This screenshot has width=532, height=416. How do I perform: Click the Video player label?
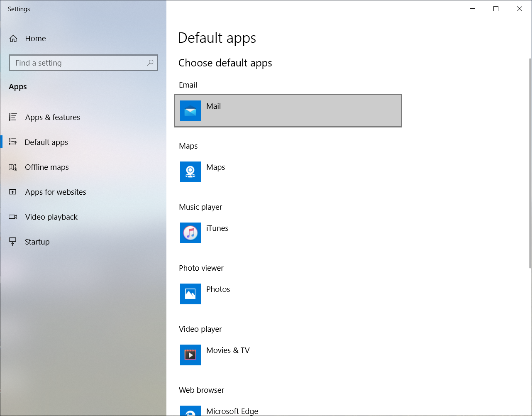[200, 329]
